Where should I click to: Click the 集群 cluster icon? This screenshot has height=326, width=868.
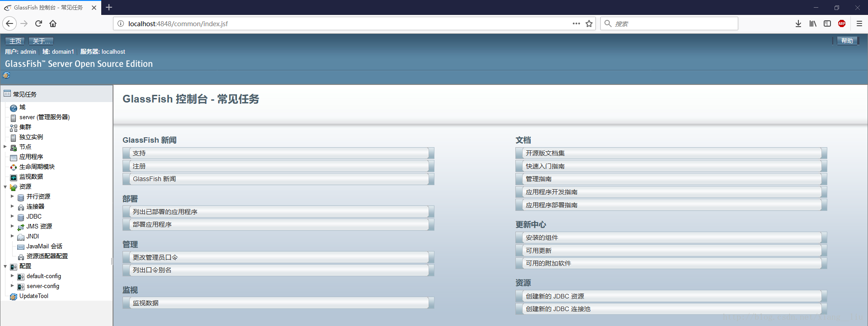[x=14, y=128]
